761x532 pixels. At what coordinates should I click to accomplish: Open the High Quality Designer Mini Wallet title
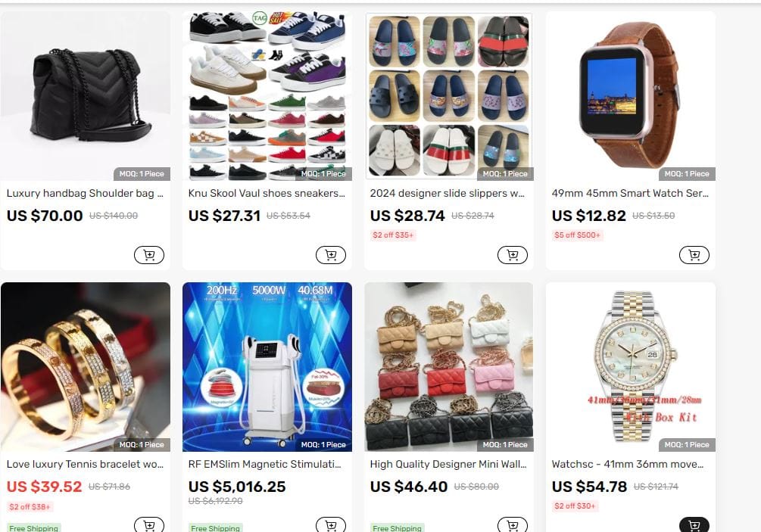tap(448, 464)
